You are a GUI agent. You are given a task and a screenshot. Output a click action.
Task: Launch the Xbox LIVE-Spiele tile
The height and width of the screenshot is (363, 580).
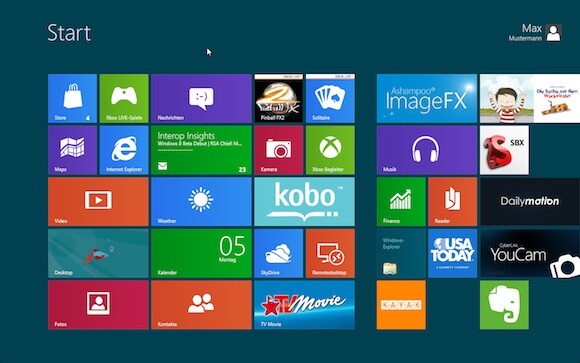(124, 98)
